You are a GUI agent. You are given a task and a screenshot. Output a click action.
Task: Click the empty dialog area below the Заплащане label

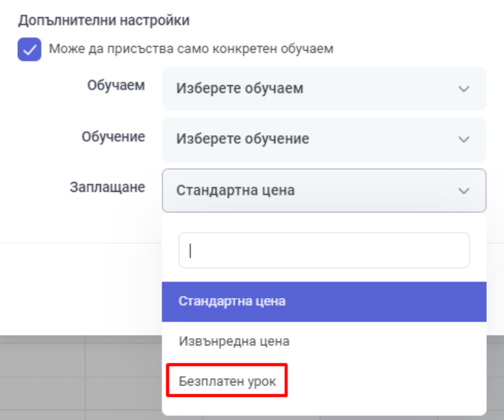[80, 222]
